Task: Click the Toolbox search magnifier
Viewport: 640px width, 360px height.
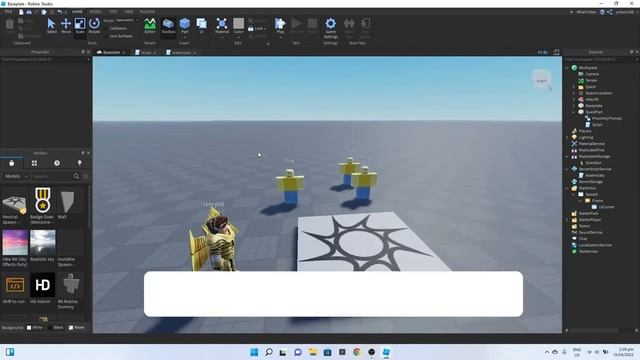Action: (76, 176)
